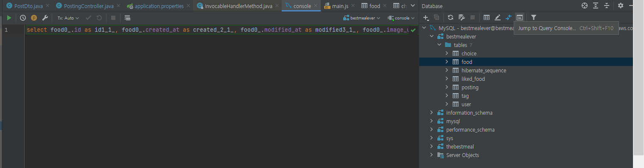
Task: Show hidden editor tabs chevron
Action: [x=412, y=6]
